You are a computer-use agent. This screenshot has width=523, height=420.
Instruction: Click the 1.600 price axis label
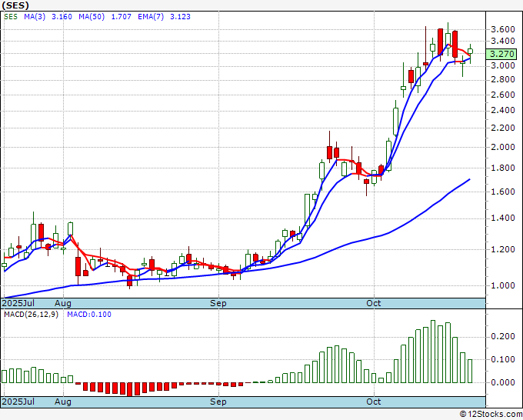503,192
